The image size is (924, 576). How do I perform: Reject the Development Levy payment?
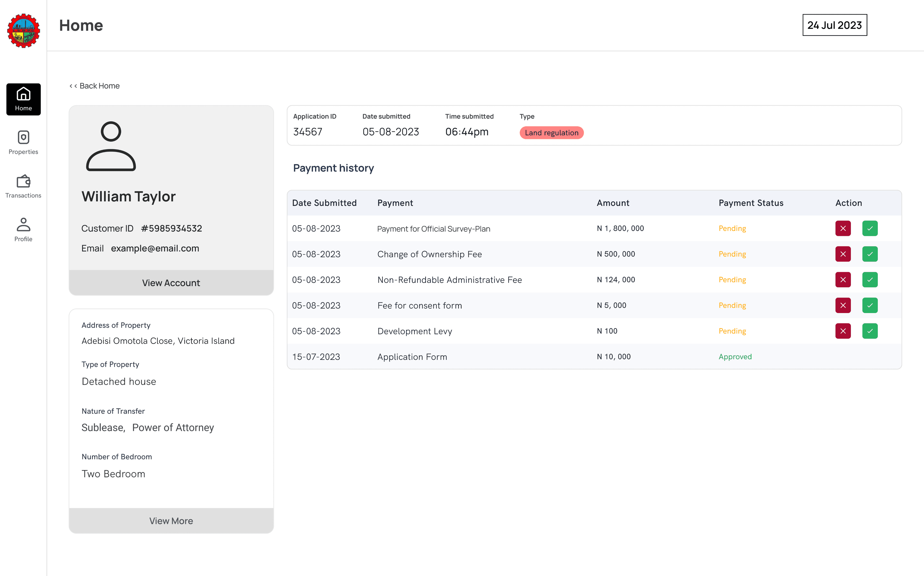tap(843, 331)
